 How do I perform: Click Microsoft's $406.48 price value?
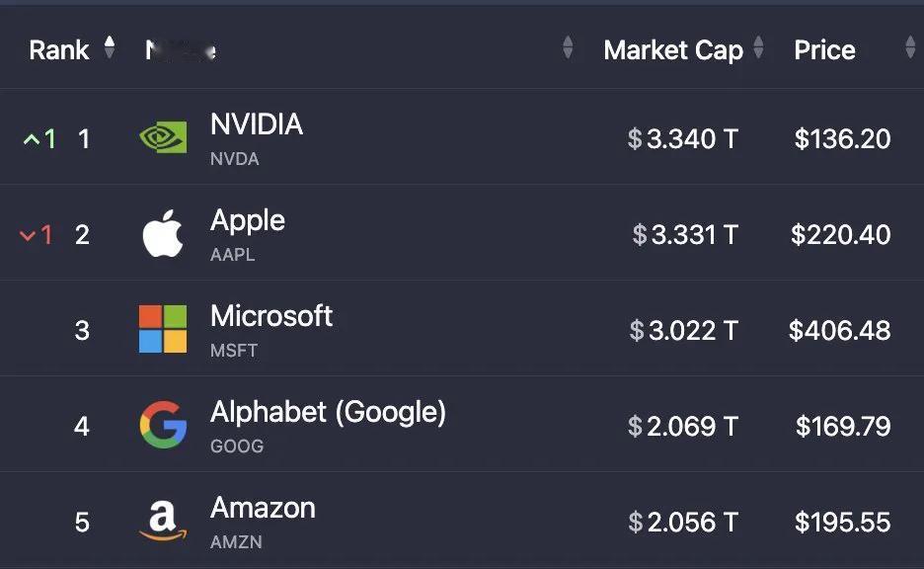[840, 330]
